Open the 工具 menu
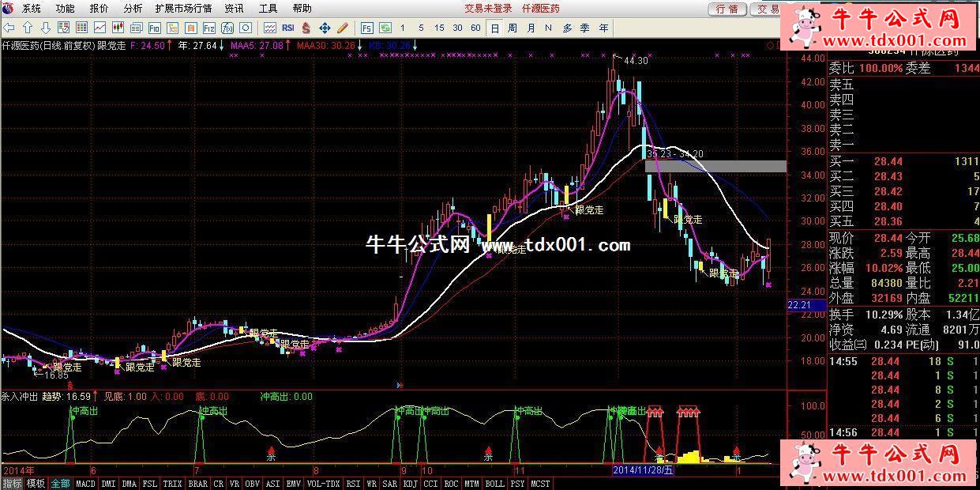 [x=268, y=9]
